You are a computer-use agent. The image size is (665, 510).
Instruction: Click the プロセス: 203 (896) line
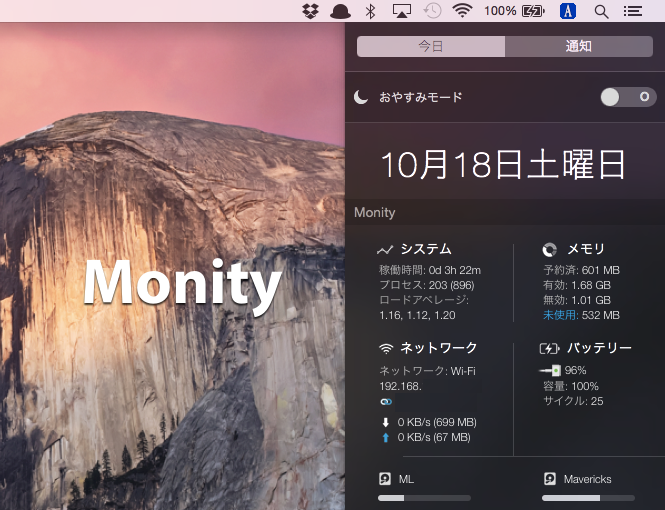coord(427,285)
